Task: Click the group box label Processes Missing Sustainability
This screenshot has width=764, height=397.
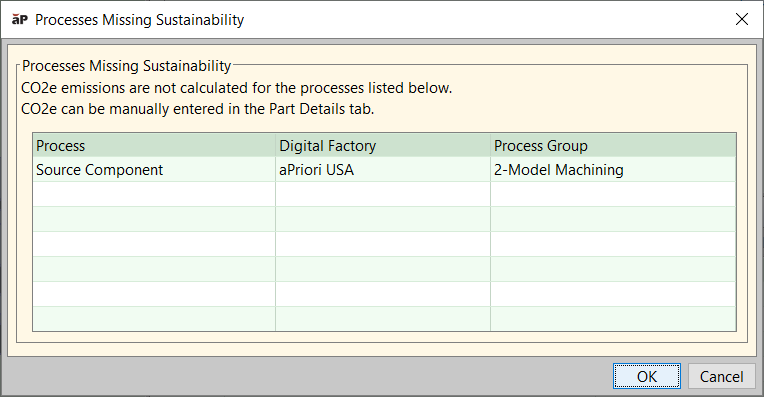Action: [127, 66]
